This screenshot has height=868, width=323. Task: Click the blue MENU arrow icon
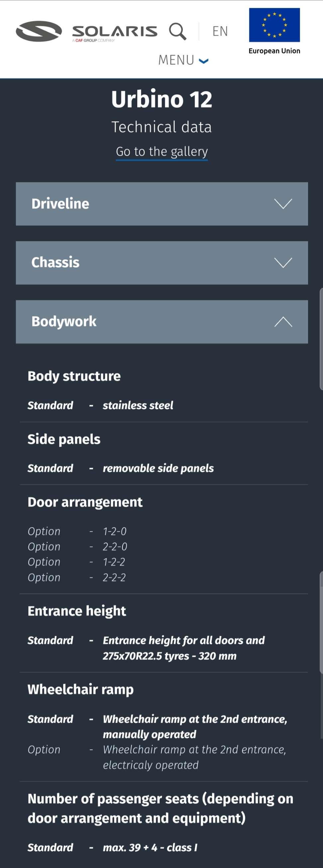coord(203,61)
